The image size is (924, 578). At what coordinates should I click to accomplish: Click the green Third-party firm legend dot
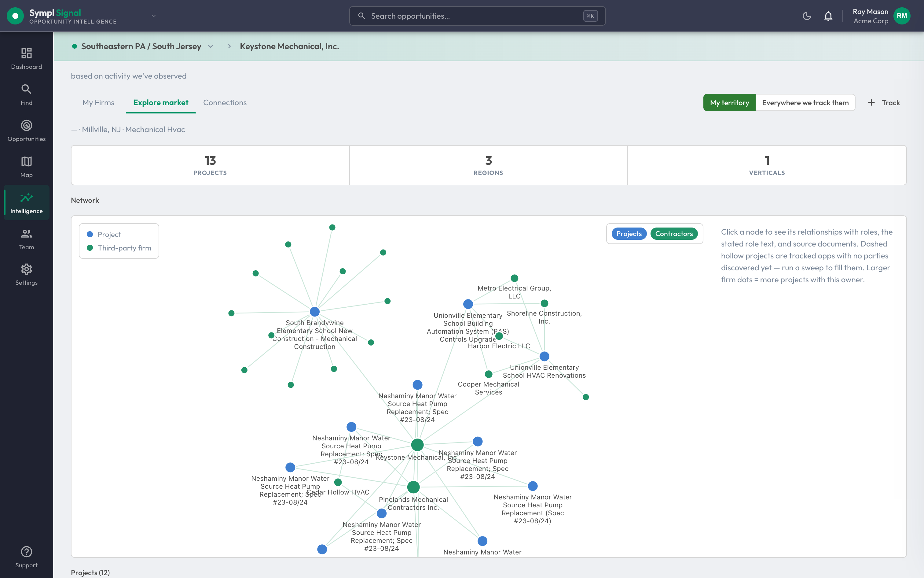pyautogui.click(x=90, y=248)
